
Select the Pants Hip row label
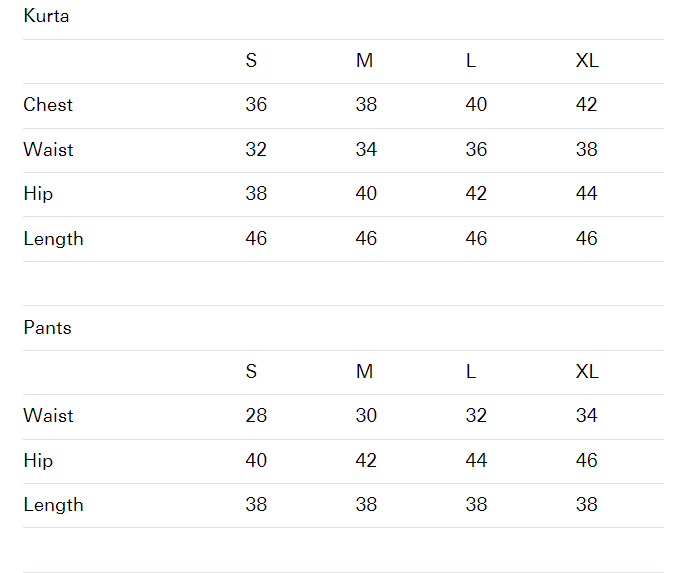click(38, 460)
